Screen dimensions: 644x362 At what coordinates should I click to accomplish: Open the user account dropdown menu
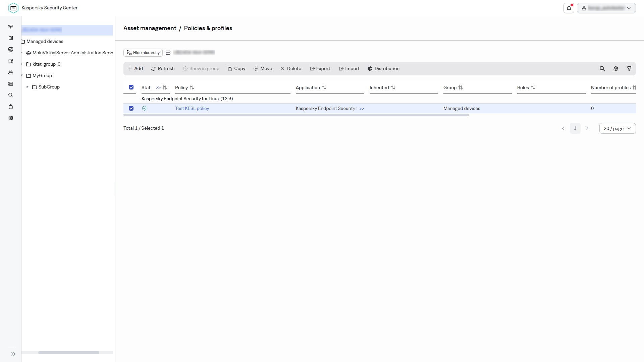pos(606,8)
